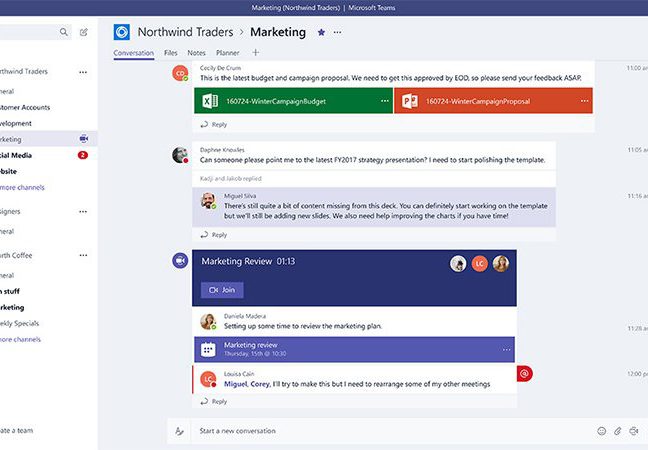648x450 pixels.
Task: Open options for Designers team
Action: coord(83,211)
